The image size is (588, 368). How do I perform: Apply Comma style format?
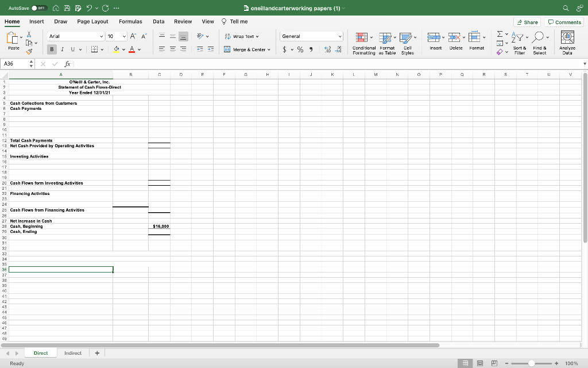coord(311,49)
